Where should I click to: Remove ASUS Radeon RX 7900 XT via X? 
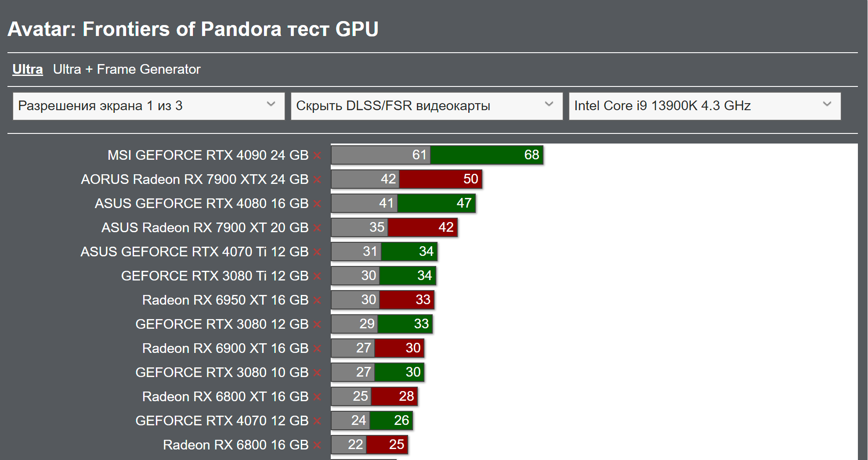[x=317, y=228]
